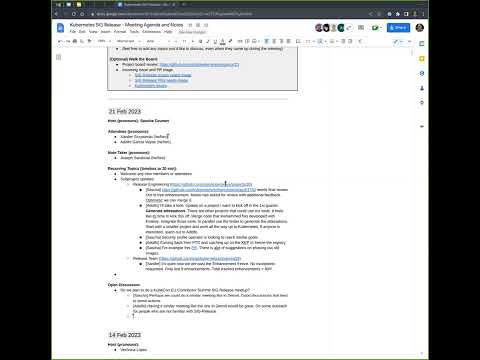Start a Google Meet call
The width and height of the screenshot is (480, 360).
376,28
